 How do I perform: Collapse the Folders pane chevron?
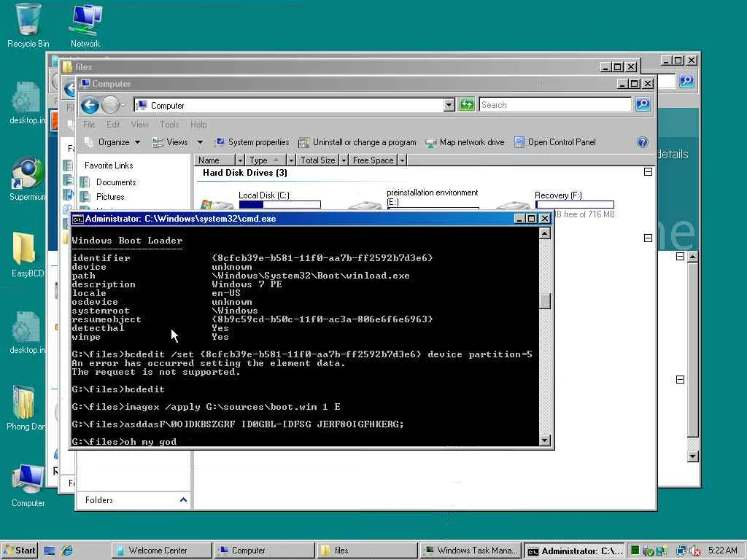pyautogui.click(x=183, y=499)
